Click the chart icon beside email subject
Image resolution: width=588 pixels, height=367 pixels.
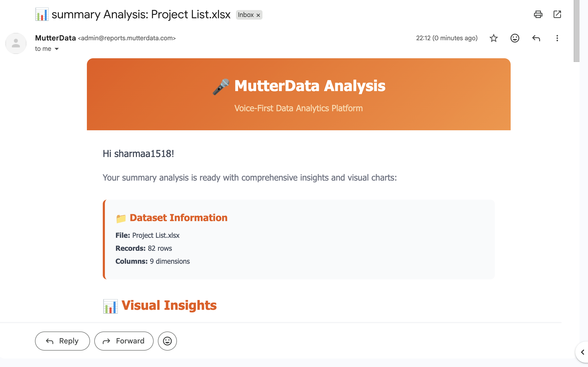point(42,15)
